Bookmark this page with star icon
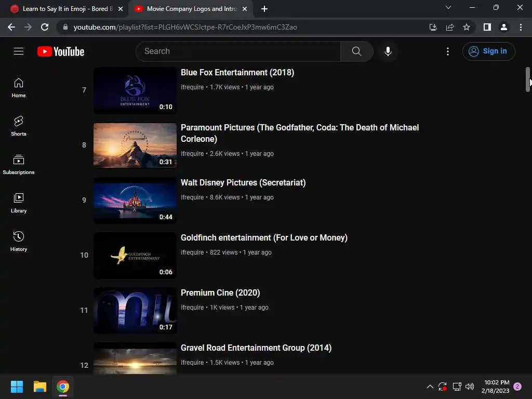Image resolution: width=532 pixels, height=399 pixels. (467, 27)
